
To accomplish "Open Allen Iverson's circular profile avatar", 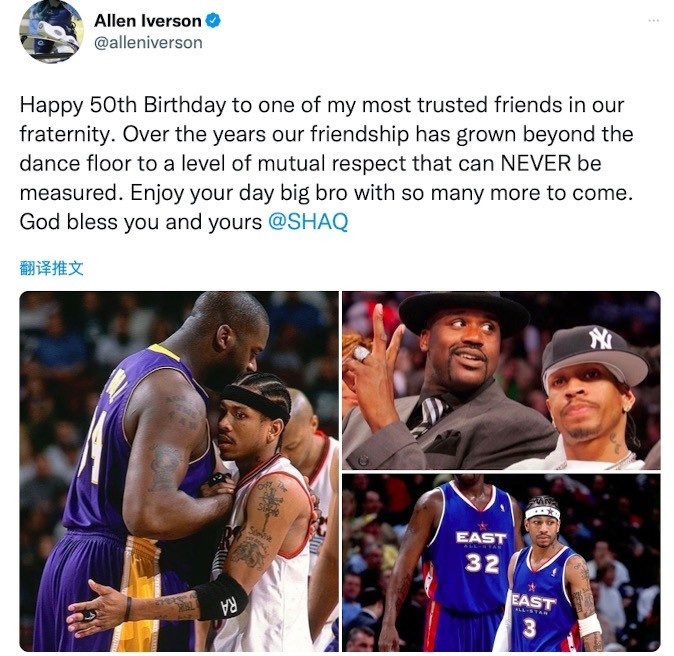I will [x=51, y=31].
